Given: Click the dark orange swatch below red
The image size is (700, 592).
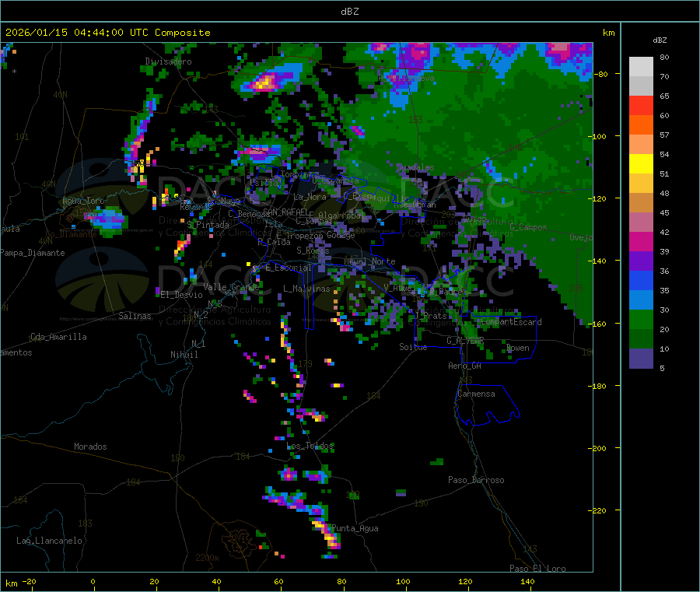Looking at the screenshot, I should [x=641, y=125].
